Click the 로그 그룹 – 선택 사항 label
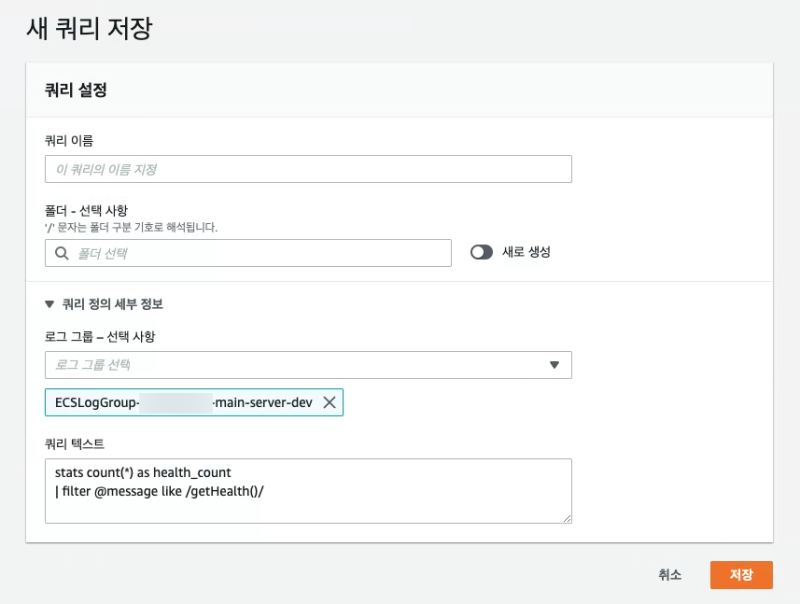The width and height of the screenshot is (800, 604). click(x=100, y=336)
